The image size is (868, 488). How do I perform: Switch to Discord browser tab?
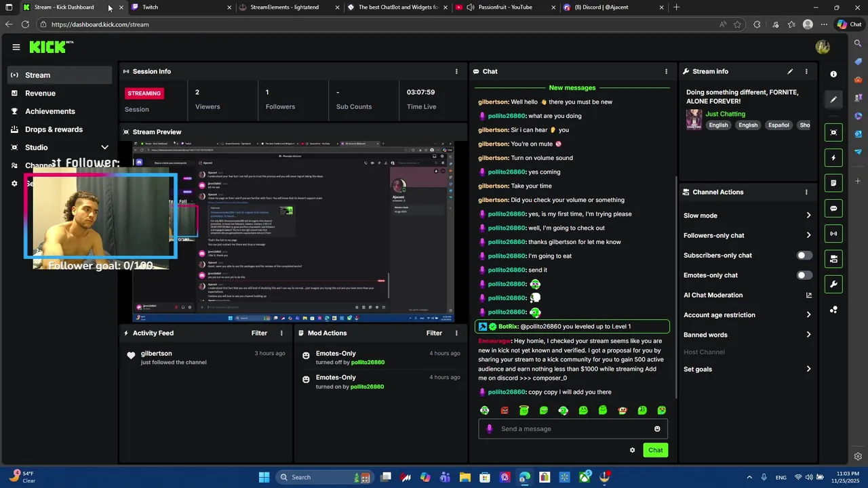614,7
